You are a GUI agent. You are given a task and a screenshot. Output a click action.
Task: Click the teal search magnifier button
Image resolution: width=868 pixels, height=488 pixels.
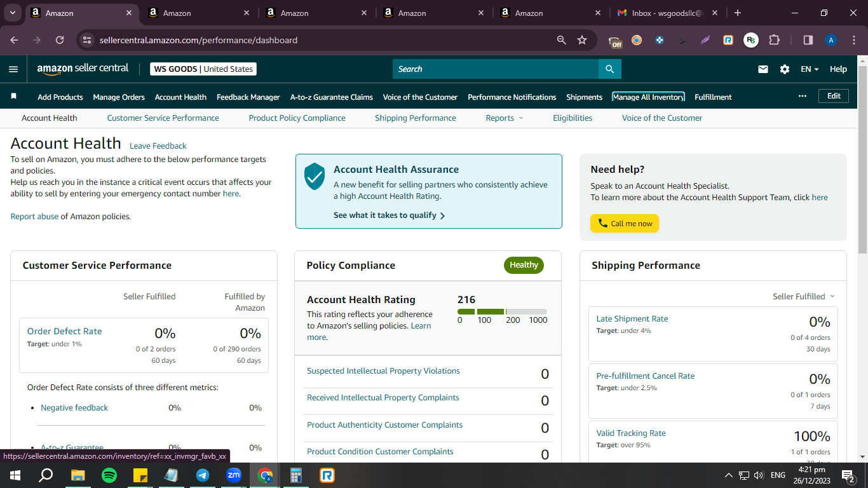610,69
